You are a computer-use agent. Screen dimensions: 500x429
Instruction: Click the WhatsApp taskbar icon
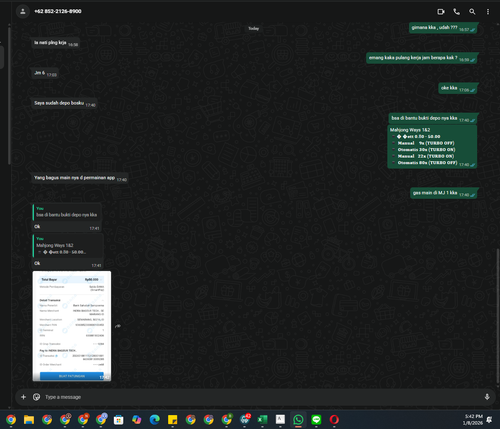[x=298, y=420]
